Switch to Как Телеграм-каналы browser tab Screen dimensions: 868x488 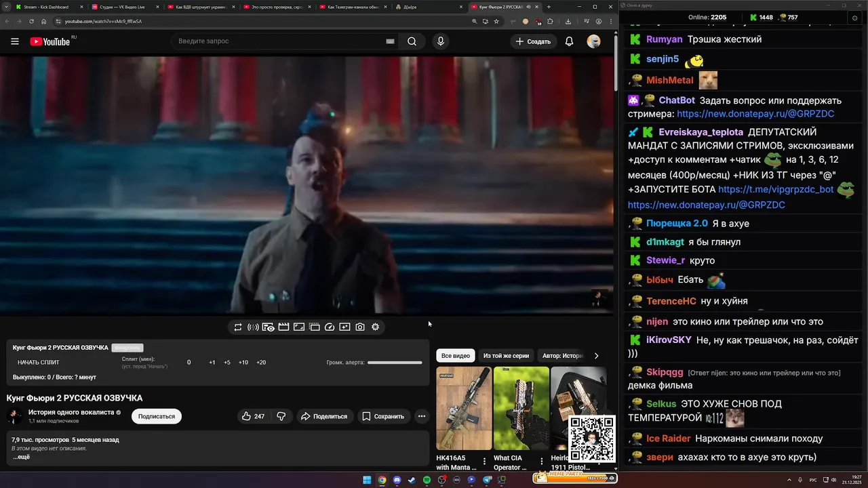(x=353, y=7)
